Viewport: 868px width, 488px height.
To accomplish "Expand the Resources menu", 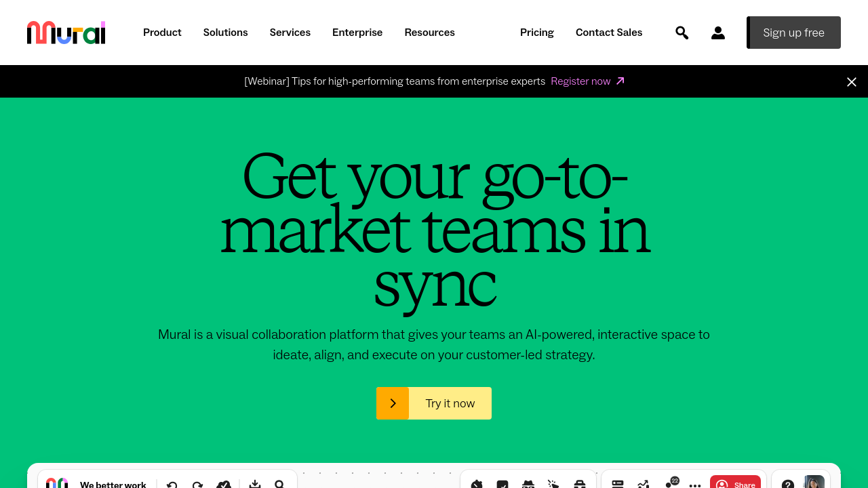I will point(429,33).
